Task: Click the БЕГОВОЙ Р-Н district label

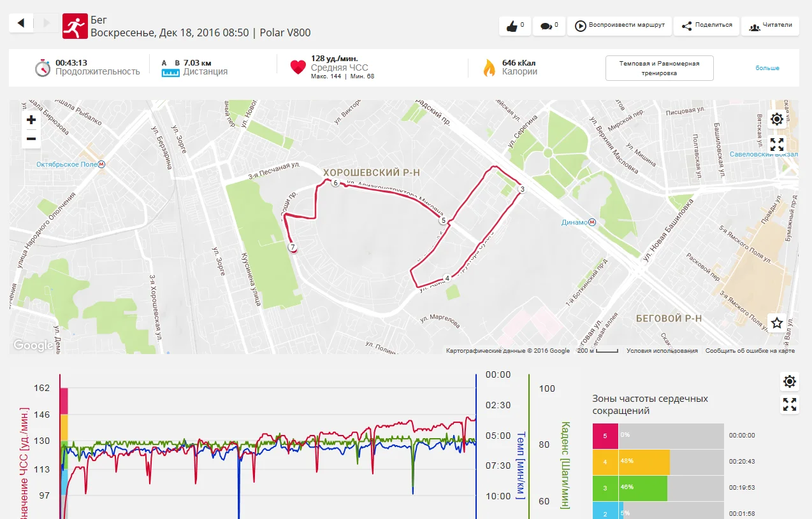Action: coord(669,318)
